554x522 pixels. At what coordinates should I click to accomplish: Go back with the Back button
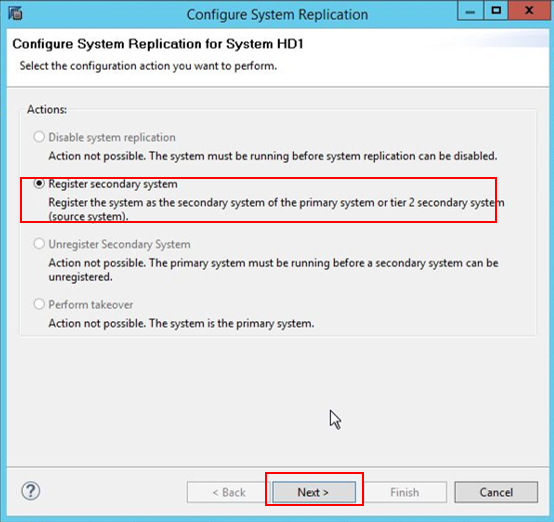(x=229, y=492)
